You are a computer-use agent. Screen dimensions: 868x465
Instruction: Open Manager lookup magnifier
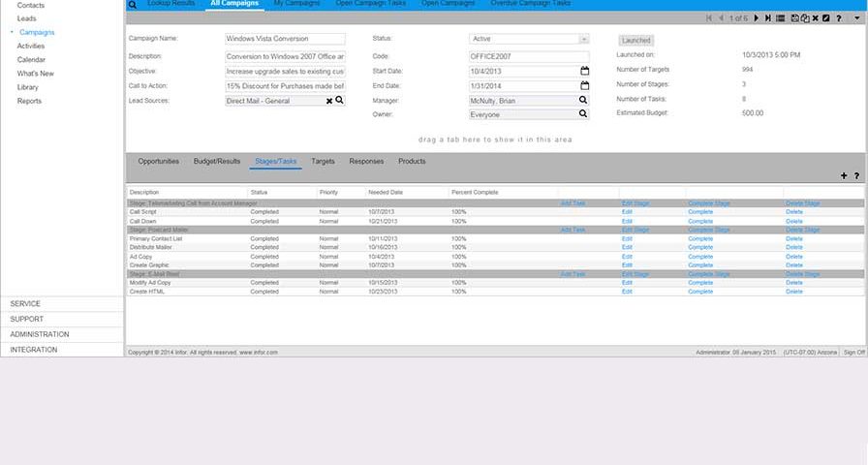click(583, 100)
